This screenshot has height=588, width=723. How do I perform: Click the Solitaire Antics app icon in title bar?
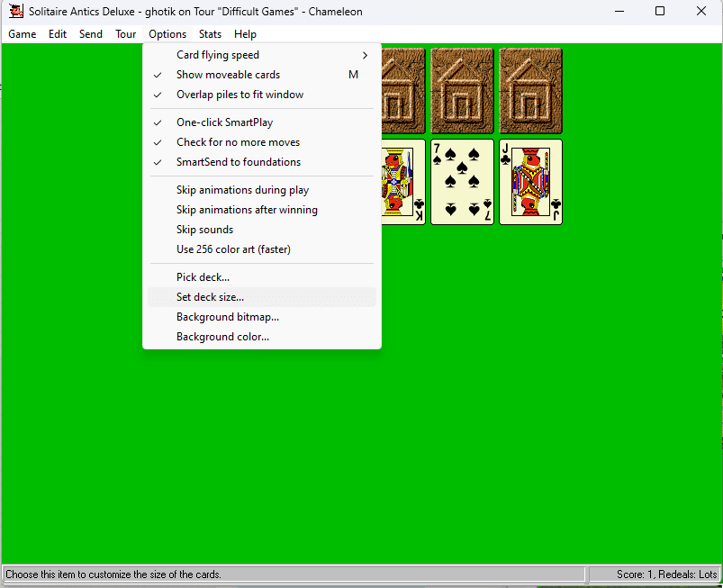[x=15, y=11]
